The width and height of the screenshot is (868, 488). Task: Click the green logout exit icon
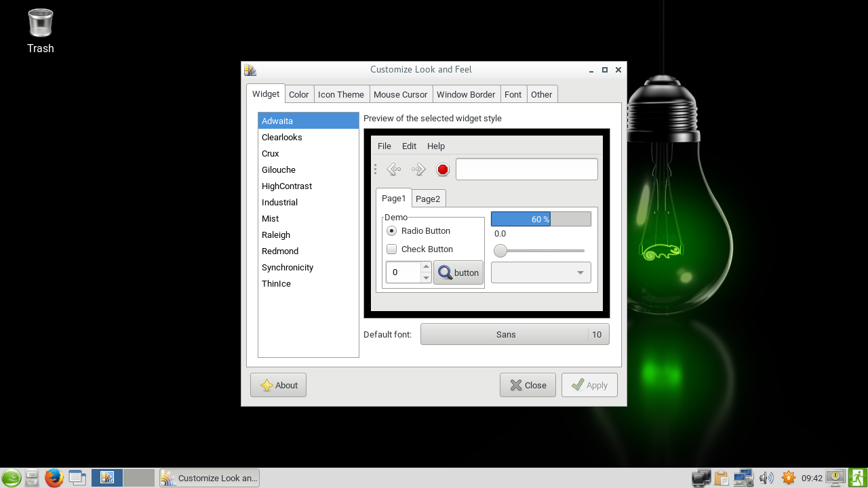pos(858,478)
